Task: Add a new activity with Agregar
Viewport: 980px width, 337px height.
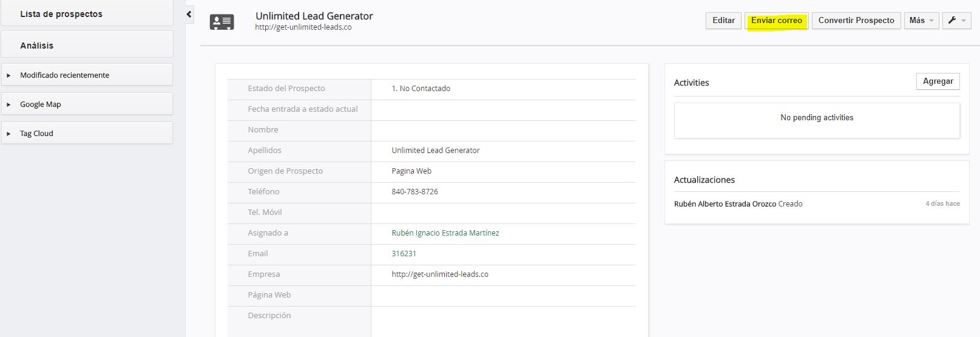Action: pos(938,81)
